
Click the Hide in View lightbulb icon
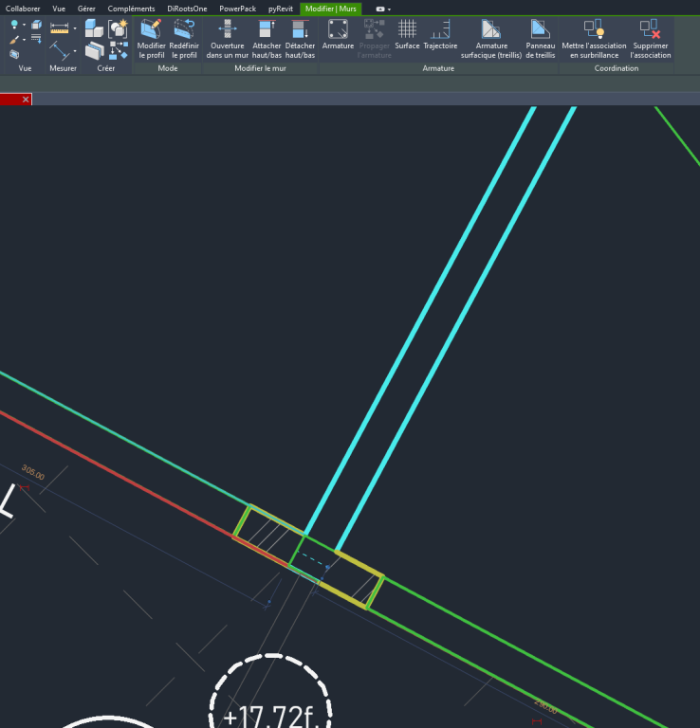point(14,24)
